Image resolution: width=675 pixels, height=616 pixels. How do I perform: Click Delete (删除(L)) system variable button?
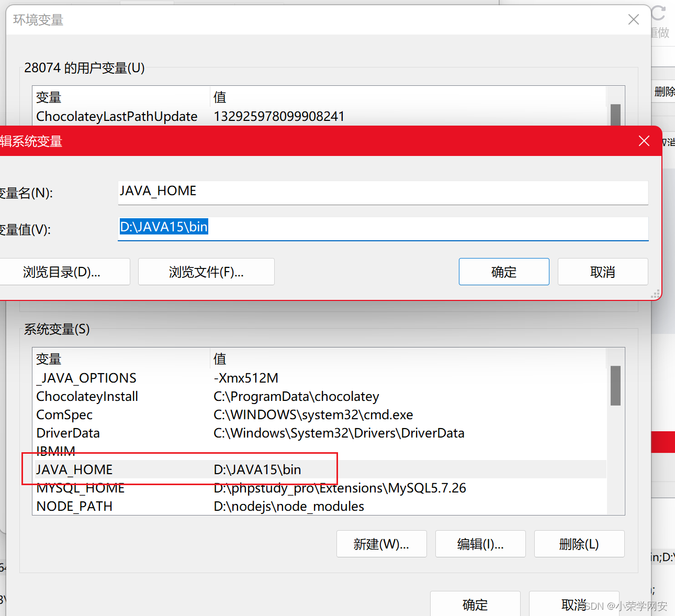click(579, 544)
